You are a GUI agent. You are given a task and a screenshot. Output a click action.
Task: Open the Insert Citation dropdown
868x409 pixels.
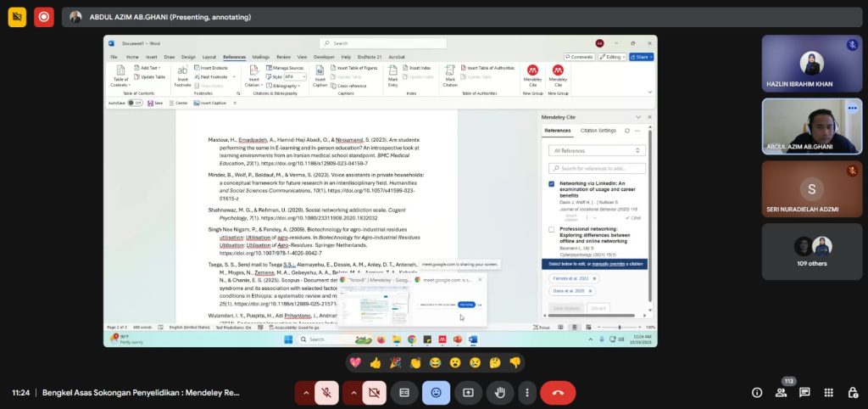click(253, 76)
